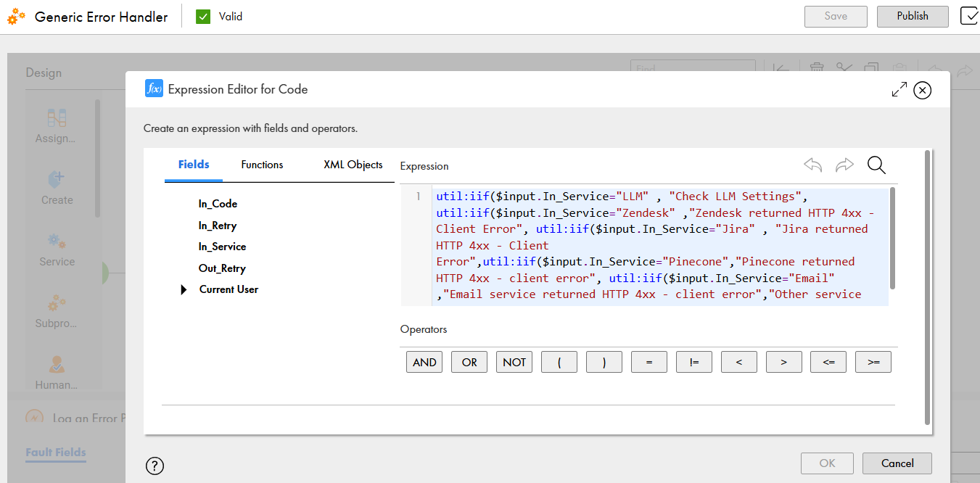Click the Find search field behind dialog
Image resolution: width=980 pixels, height=483 pixels.
693,68
